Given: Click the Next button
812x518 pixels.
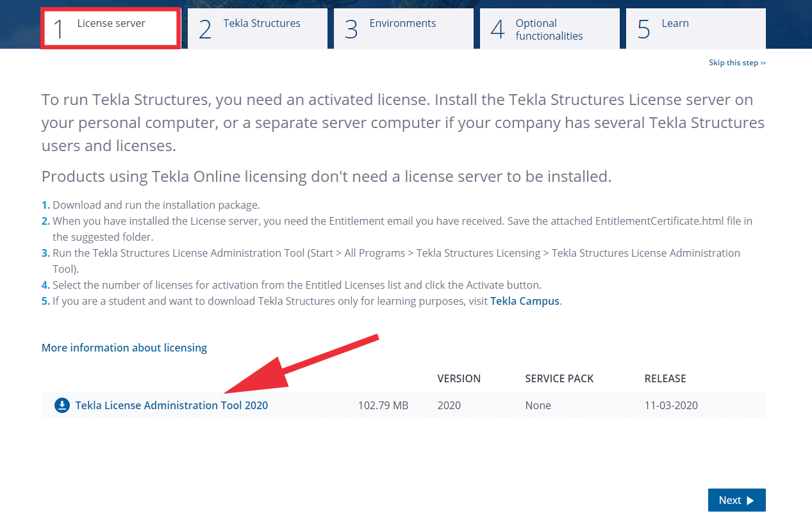Looking at the screenshot, I should (x=737, y=500).
